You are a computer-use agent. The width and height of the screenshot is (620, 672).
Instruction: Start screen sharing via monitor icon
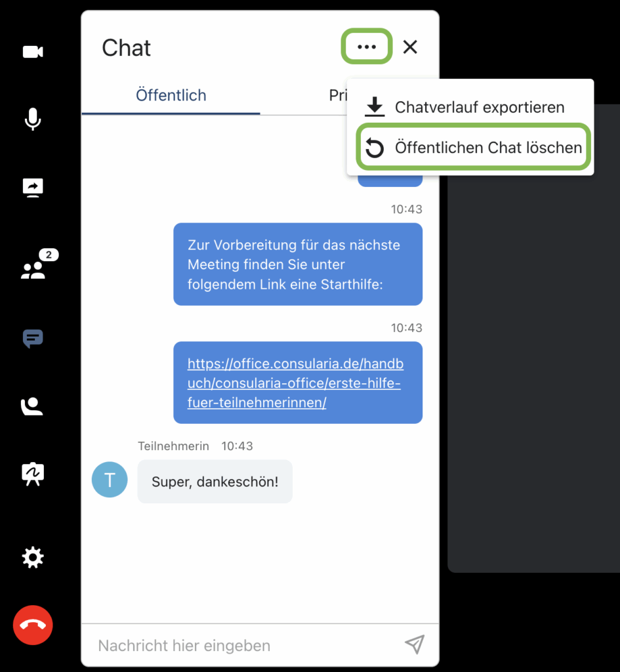[33, 188]
